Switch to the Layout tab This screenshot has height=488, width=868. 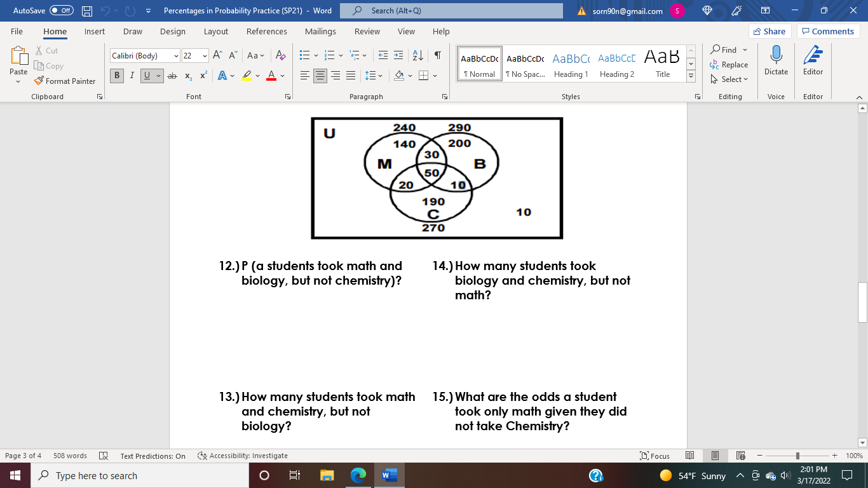pyautogui.click(x=216, y=31)
